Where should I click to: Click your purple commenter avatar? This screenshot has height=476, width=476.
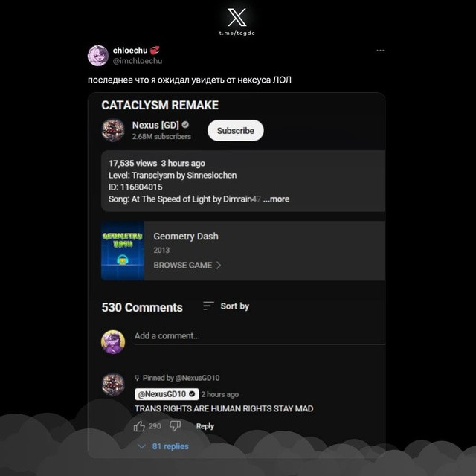click(113, 342)
